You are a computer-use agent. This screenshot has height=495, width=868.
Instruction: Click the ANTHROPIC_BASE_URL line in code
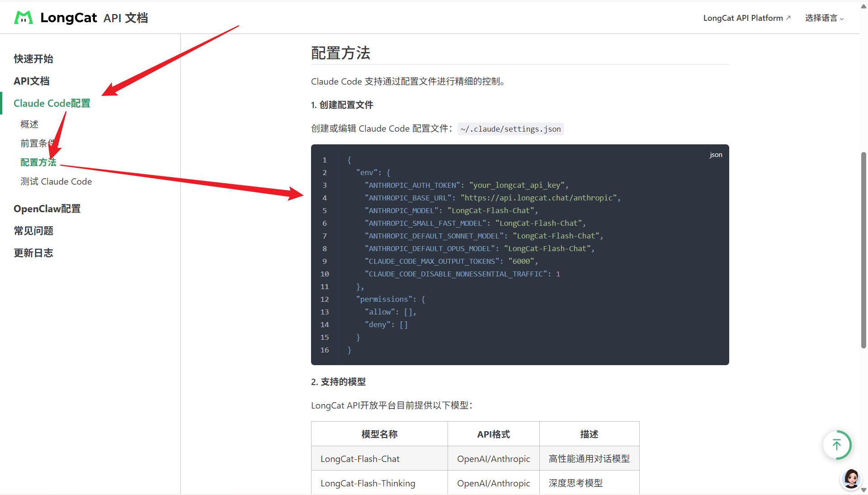click(493, 198)
